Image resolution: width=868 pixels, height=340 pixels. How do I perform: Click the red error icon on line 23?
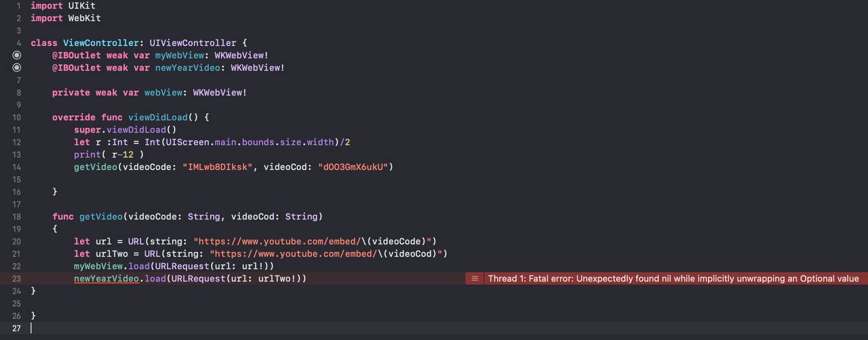475,278
